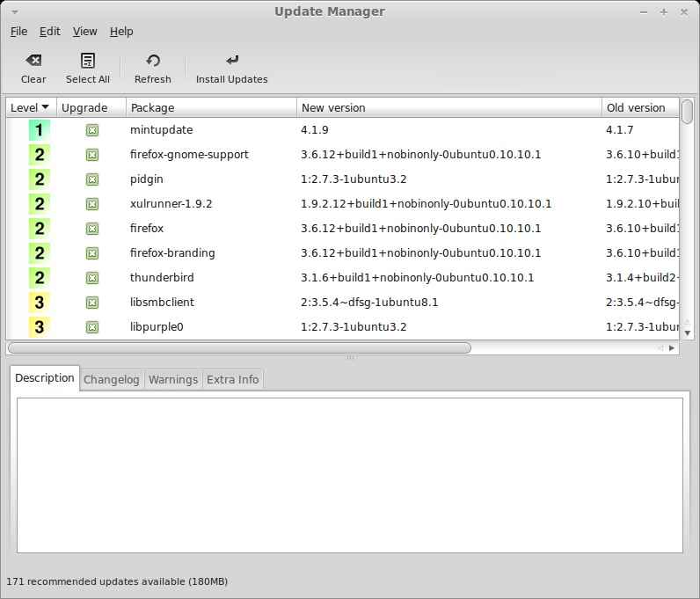Screen dimensions: 700x599
Task: Toggle upgrade checkbox for firefox-branding
Action: (x=92, y=252)
